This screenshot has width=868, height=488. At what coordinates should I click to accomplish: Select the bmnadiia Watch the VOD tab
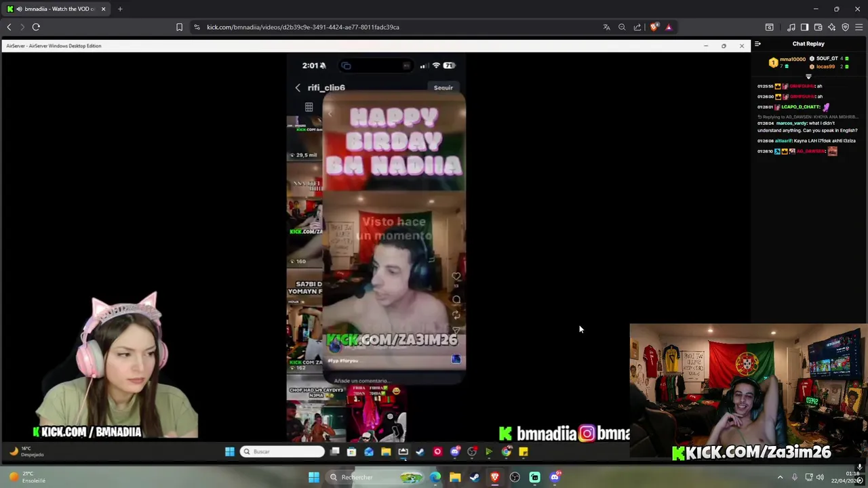pos(57,9)
